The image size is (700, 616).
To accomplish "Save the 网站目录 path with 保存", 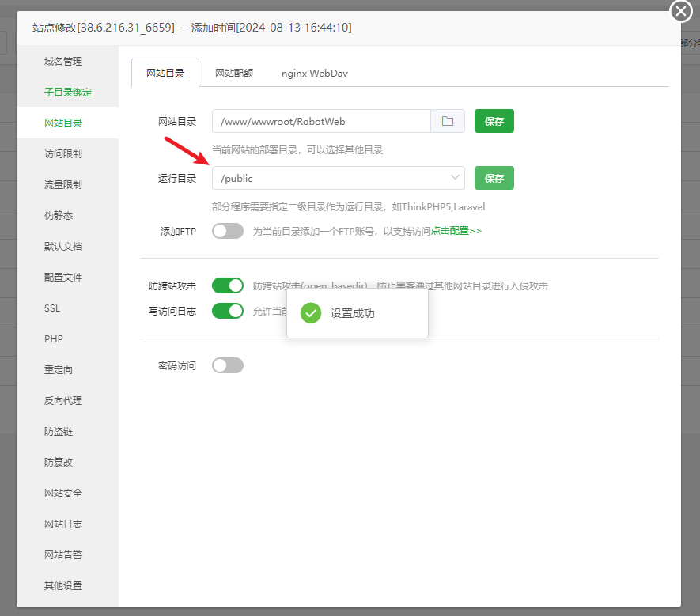I will pos(494,121).
